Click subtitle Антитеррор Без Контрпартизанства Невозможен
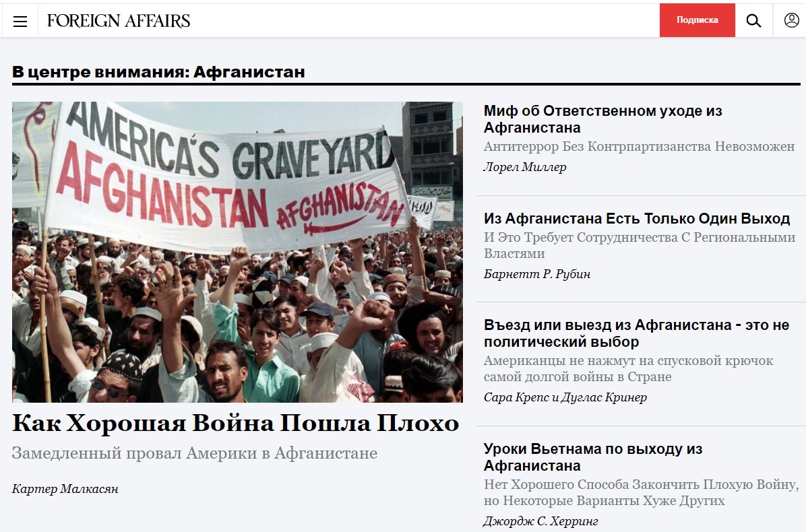 tap(639, 146)
